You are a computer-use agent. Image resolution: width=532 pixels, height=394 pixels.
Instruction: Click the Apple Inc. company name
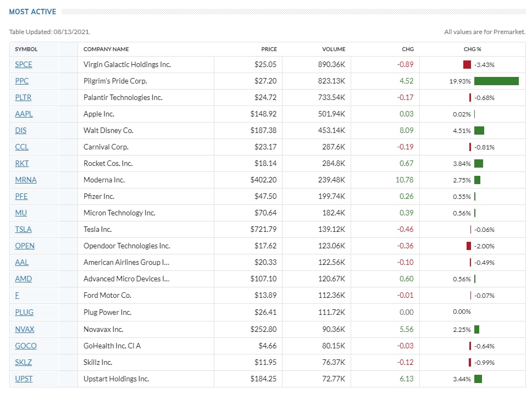pyautogui.click(x=99, y=114)
